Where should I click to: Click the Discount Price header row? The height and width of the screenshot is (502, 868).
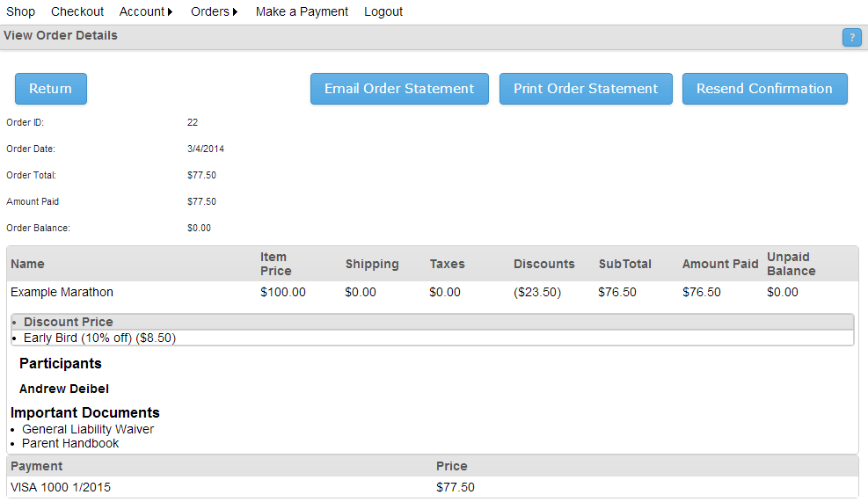(433, 322)
